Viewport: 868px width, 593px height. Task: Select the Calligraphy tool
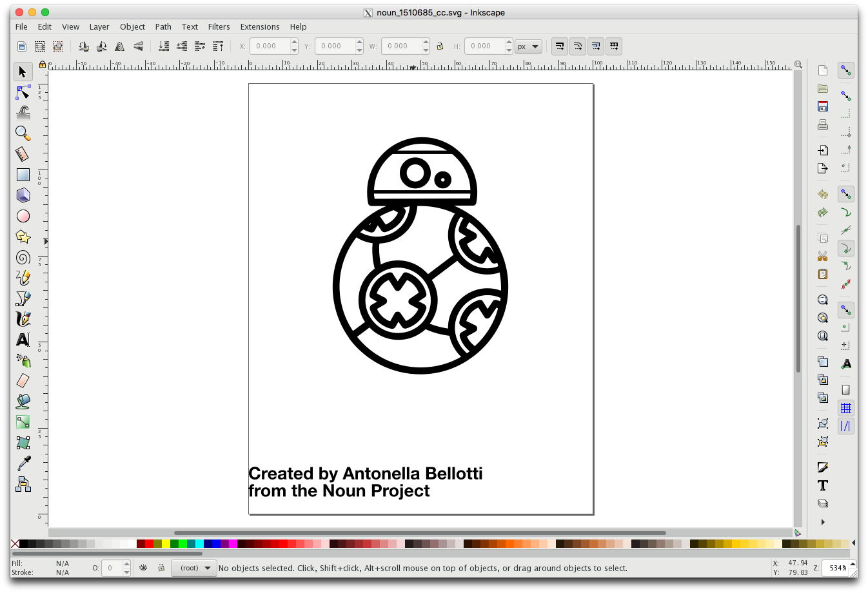23,319
